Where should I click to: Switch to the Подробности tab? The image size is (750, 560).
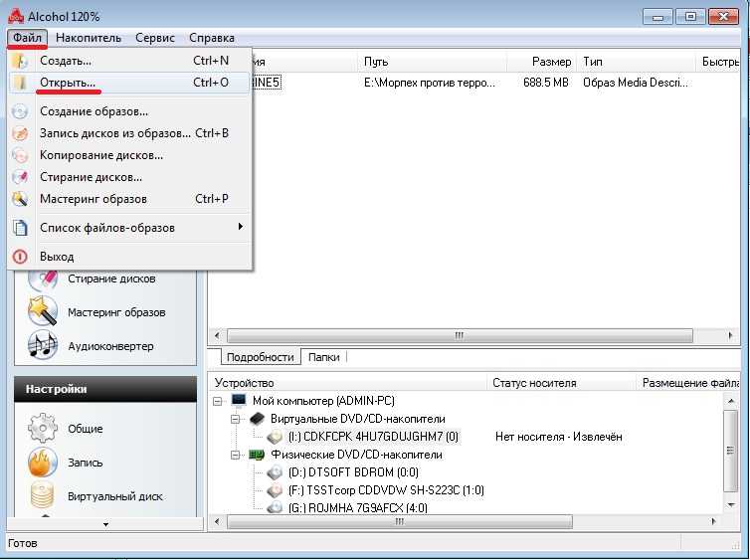click(x=261, y=357)
